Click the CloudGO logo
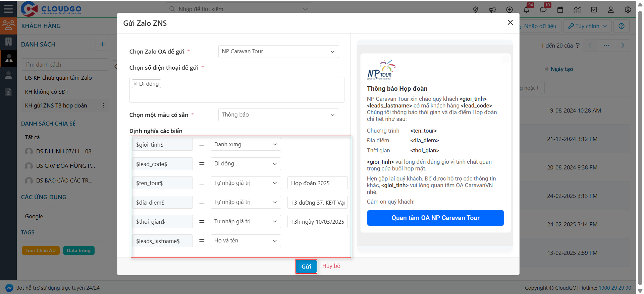 coord(51,9)
